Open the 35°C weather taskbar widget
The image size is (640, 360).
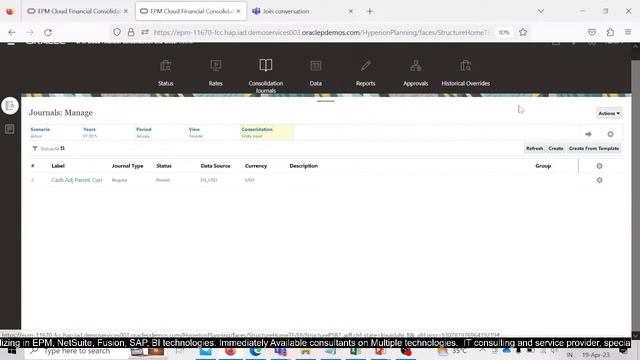pos(452,351)
